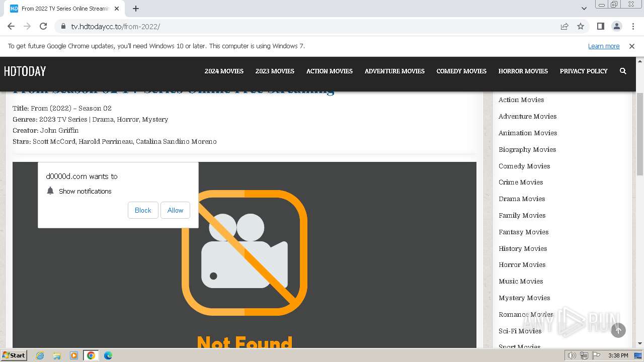Dismiss the Chrome update info bar

[x=632, y=46]
